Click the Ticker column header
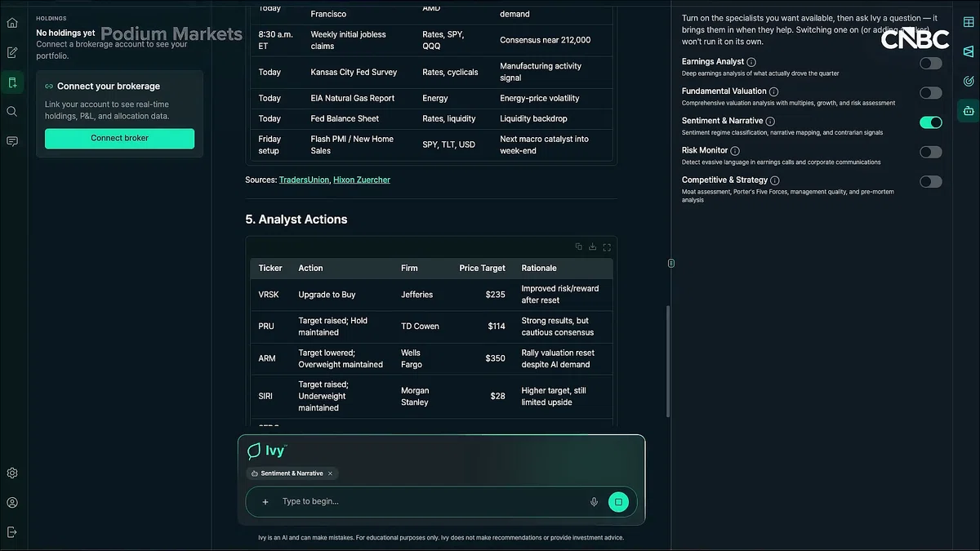Image resolution: width=980 pixels, height=551 pixels. coord(270,268)
